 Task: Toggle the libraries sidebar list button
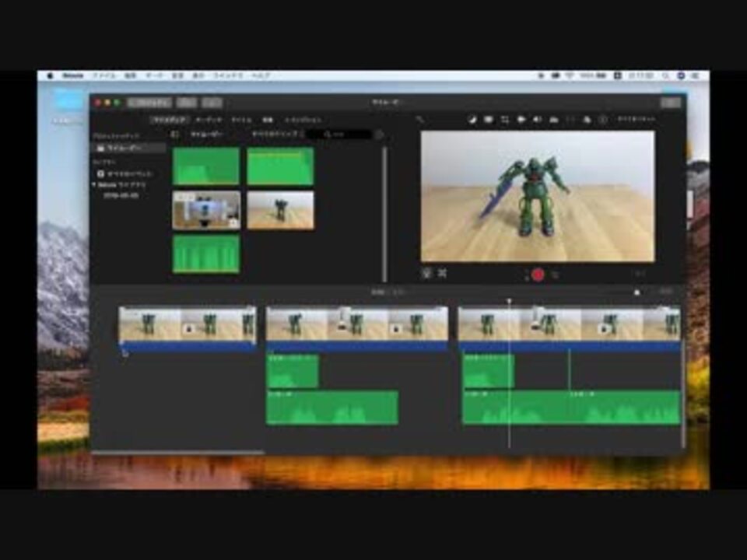pos(175,135)
